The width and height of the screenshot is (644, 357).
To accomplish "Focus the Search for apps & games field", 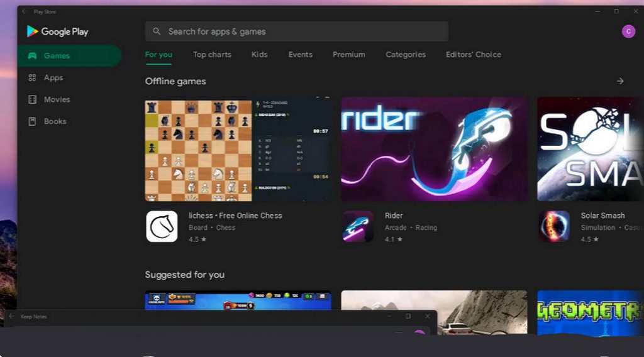I will (x=297, y=31).
